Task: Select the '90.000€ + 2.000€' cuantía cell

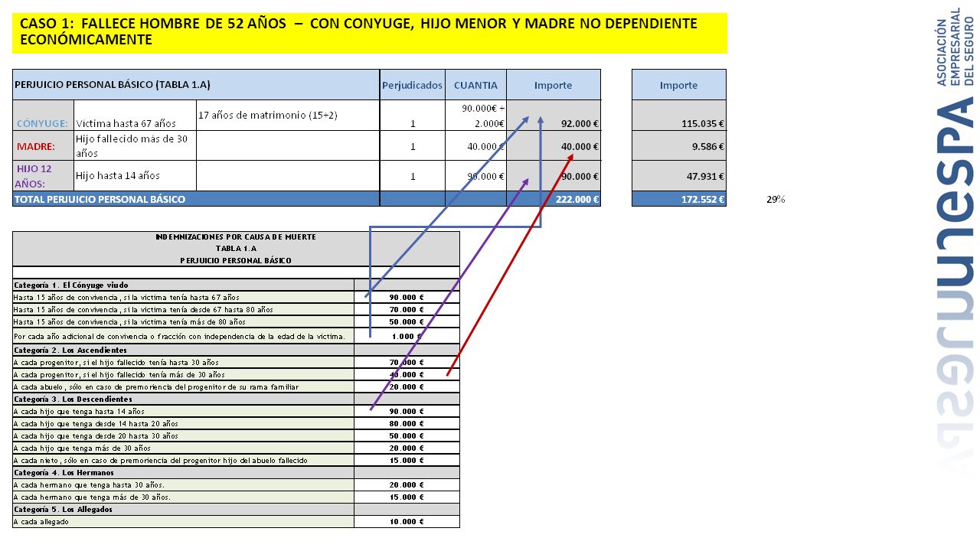Action: 475,116
